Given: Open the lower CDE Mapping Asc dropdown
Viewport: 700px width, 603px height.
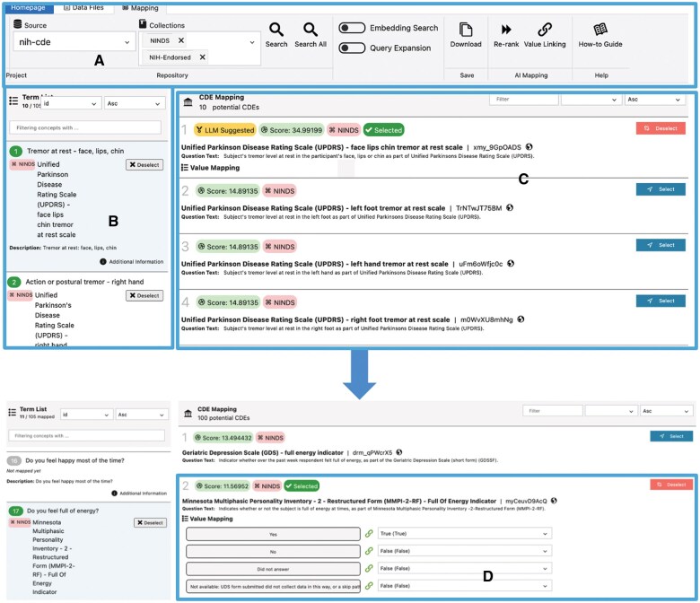Looking at the screenshot, I should (666, 411).
